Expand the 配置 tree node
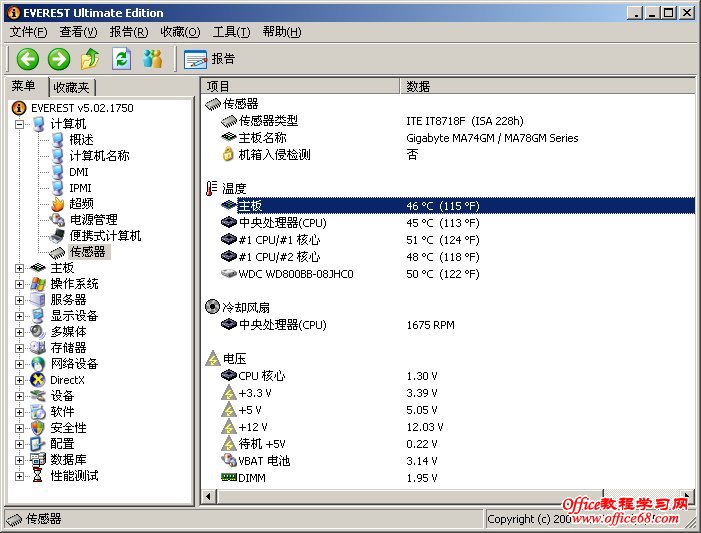This screenshot has width=701, height=533. coord(19,444)
